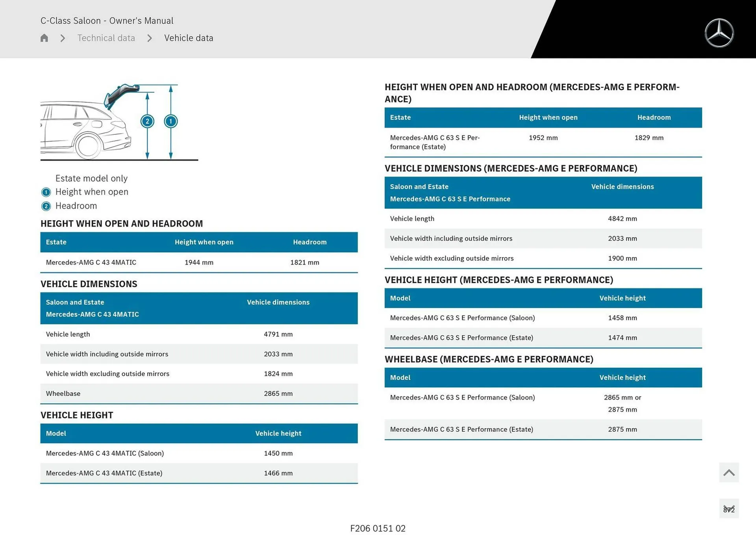This screenshot has width=756, height=535.
Task: Click legend icon 2 beside Headroom
Action: 46,206
